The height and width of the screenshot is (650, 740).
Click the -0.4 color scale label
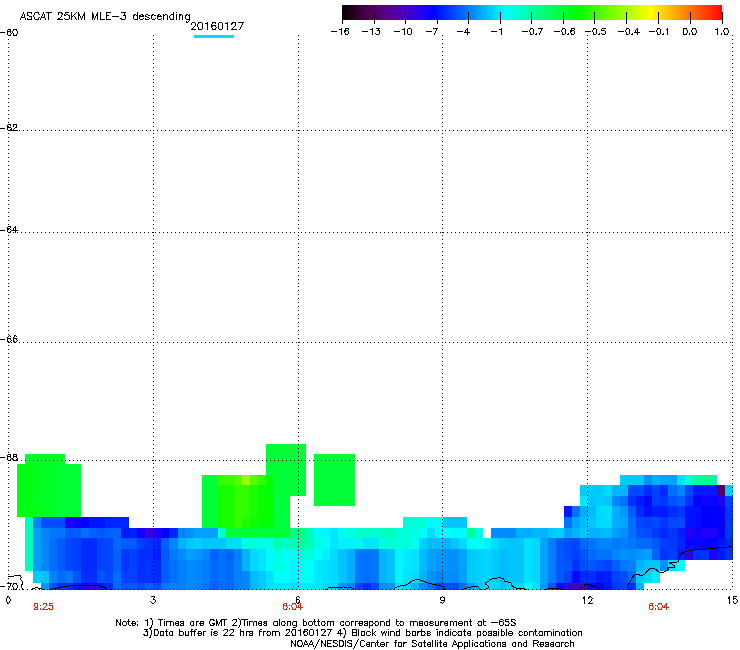pyautogui.click(x=629, y=32)
